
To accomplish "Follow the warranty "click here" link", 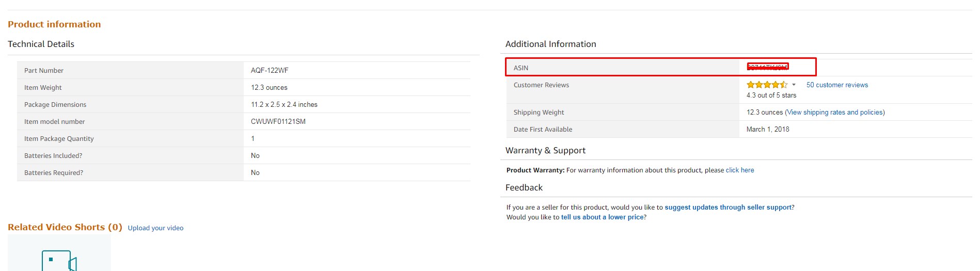I will [x=739, y=170].
